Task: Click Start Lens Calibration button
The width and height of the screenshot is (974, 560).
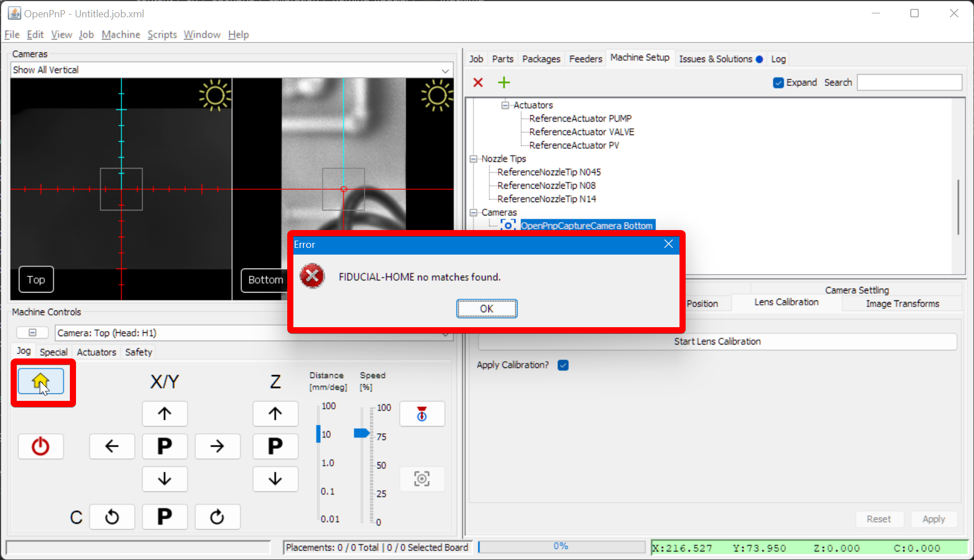Action: click(717, 342)
